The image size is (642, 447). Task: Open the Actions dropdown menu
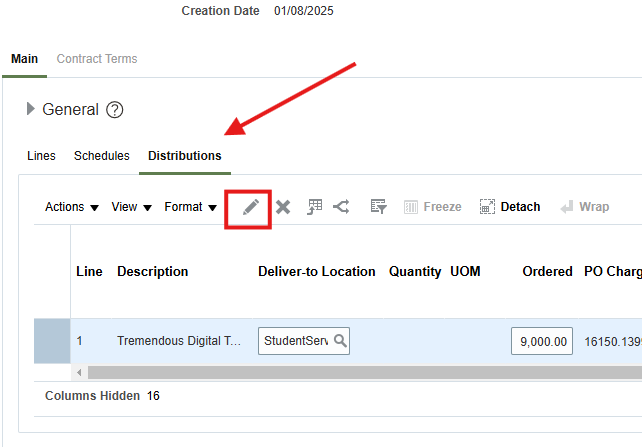click(72, 207)
